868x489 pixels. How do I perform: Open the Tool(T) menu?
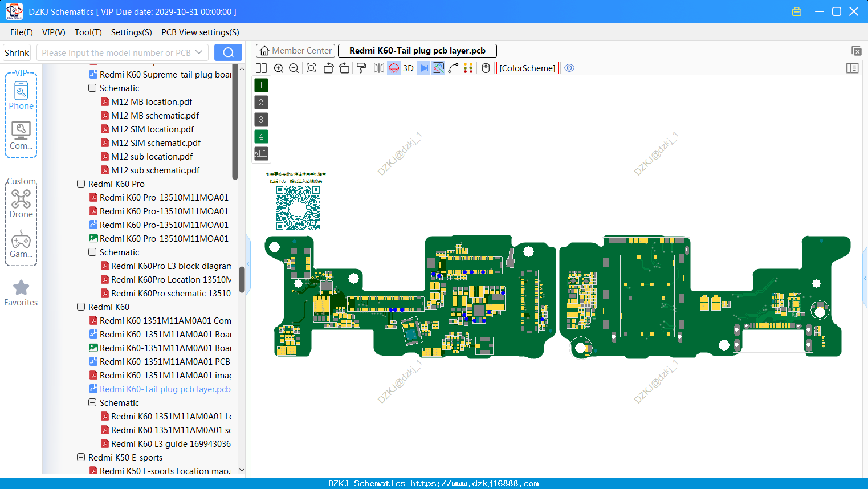88,32
